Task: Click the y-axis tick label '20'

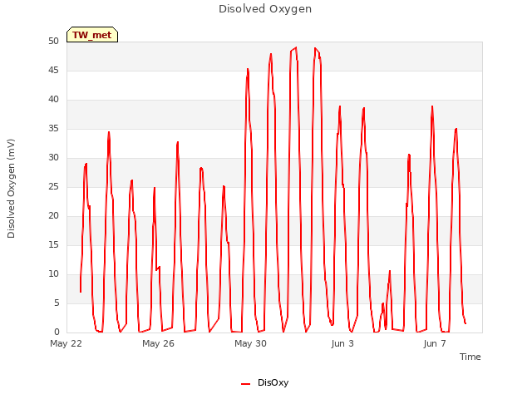Action: point(53,216)
